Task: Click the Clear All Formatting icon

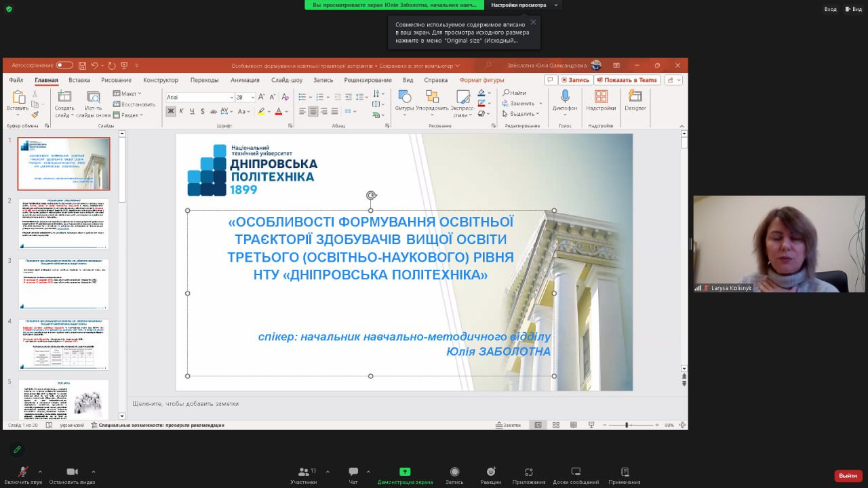Action: tap(287, 98)
